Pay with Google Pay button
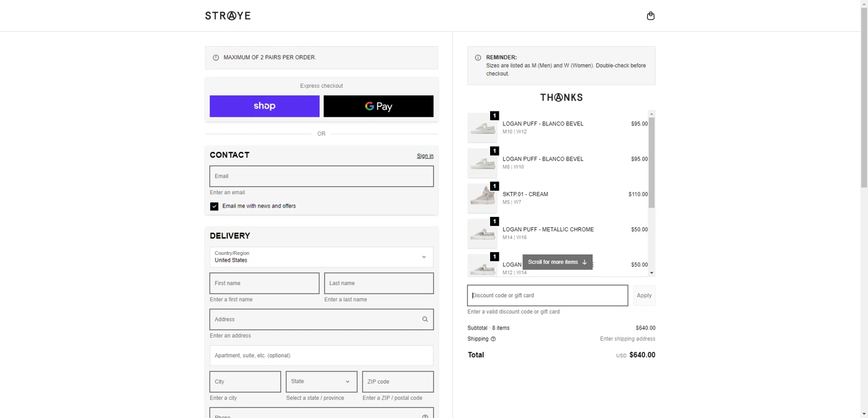The width and height of the screenshot is (868, 418). coord(378,106)
